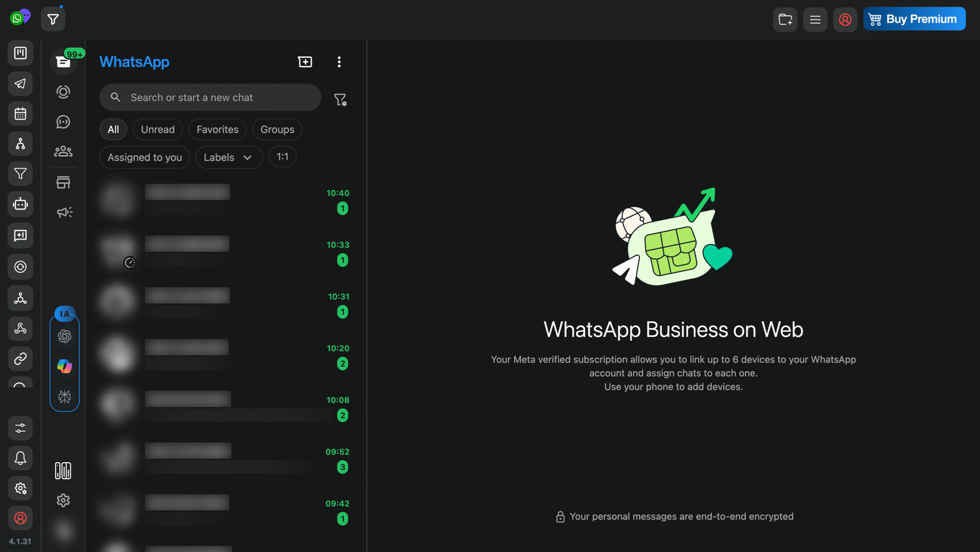Click the red account icon in left sidebar
The width and height of the screenshot is (980, 552).
[20, 518]
